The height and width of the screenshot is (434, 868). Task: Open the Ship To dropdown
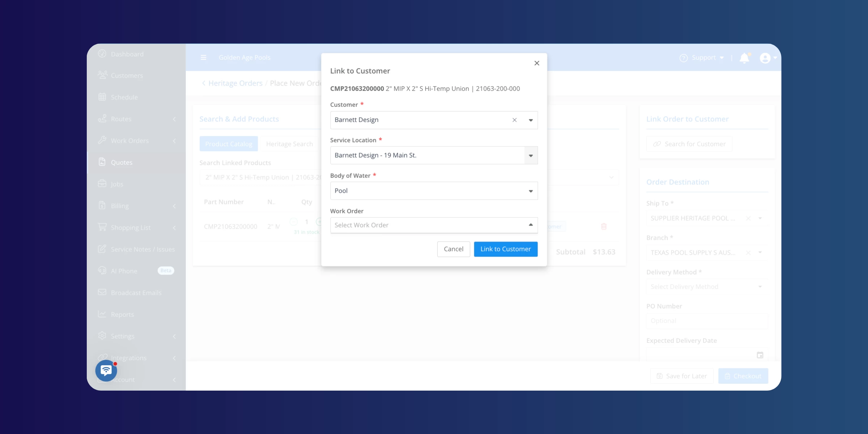(x=760, y=218)
